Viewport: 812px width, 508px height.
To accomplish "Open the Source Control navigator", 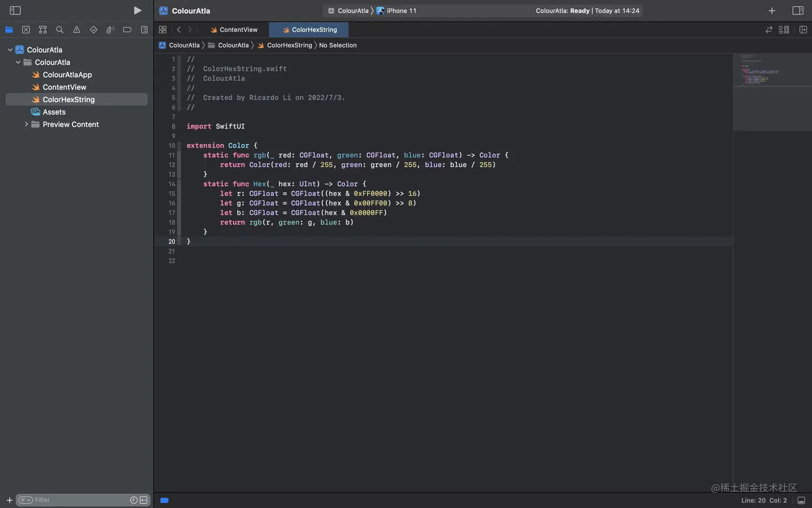I will 26,30.
